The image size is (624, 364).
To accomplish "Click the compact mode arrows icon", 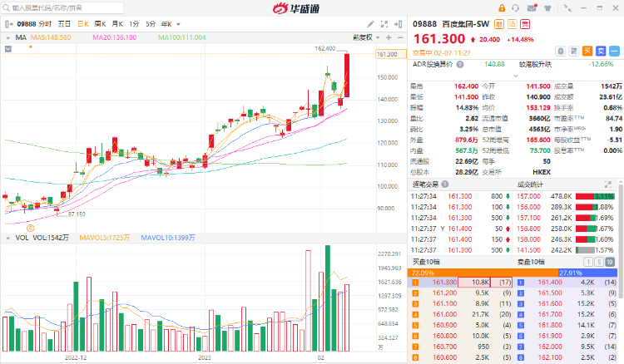I will click(568, 8).
